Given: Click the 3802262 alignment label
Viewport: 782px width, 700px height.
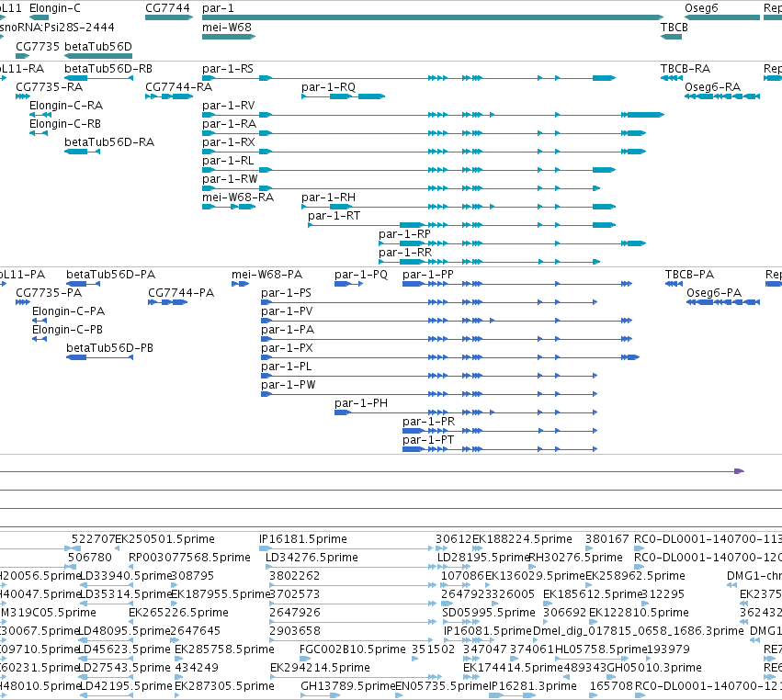Looking at the screenshot, I should click(x=294, y=576).
